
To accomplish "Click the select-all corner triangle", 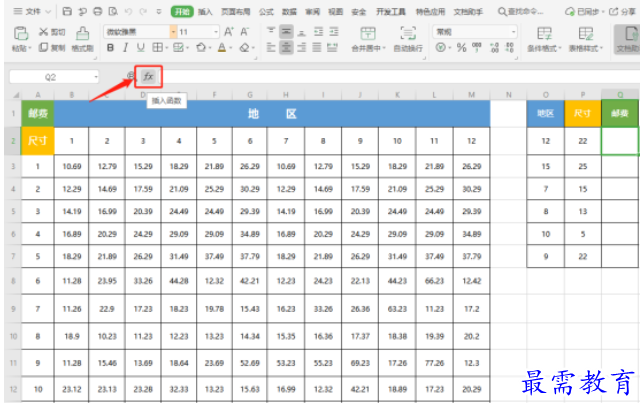I will [16, 95].
